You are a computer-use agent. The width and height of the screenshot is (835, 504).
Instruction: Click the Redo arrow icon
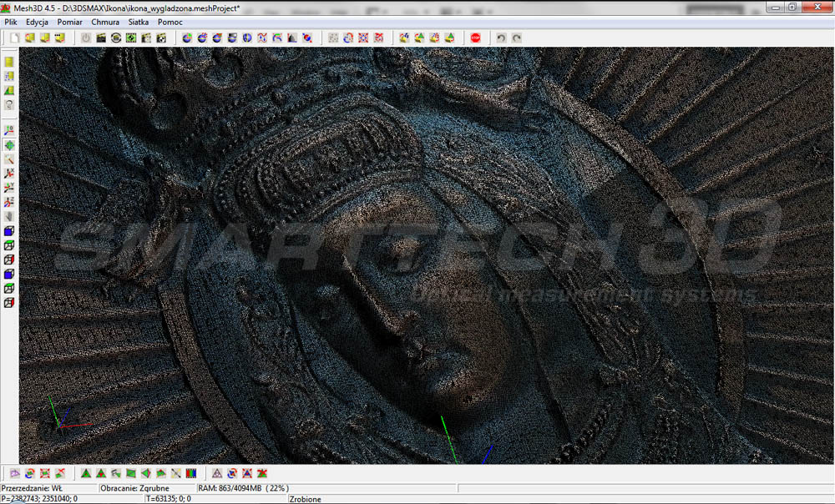tap(517, 38)
